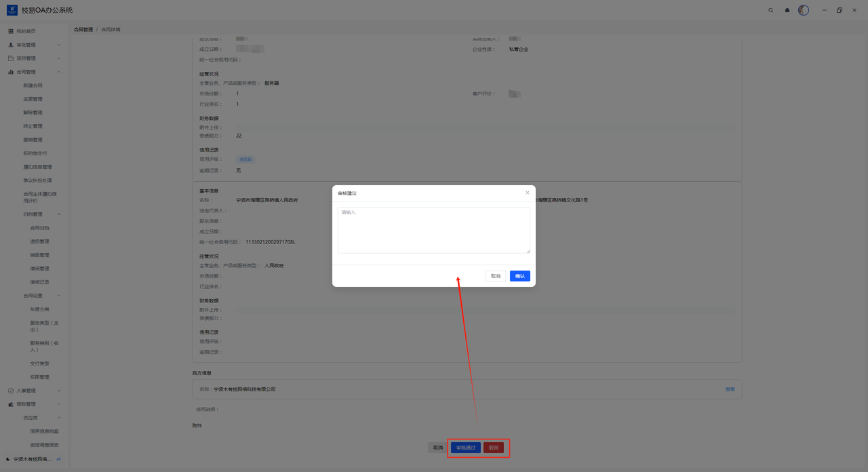The image size is (868, 472).
Task: Click the 请输入 review suggestion text area
Action: point(433,231)
